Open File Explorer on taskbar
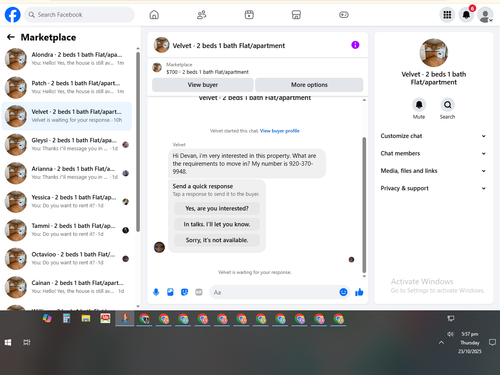The width and height of the screenshot is (500, 375). pyautogui.click(x=86, y=319)
